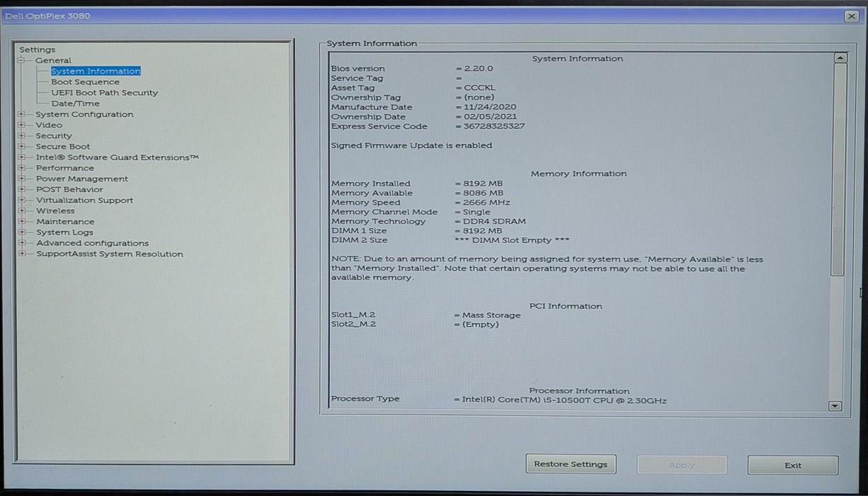Image resolution: width=868 pixels, height=496 pixels.
Task: Select SupportAssist System Resolution label
Action: 110,254
